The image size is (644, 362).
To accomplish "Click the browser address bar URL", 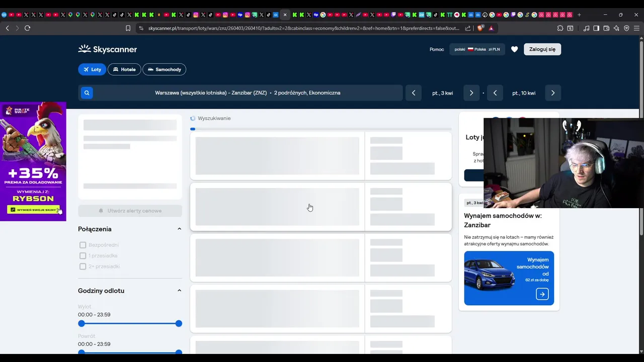I will (304, 28).
